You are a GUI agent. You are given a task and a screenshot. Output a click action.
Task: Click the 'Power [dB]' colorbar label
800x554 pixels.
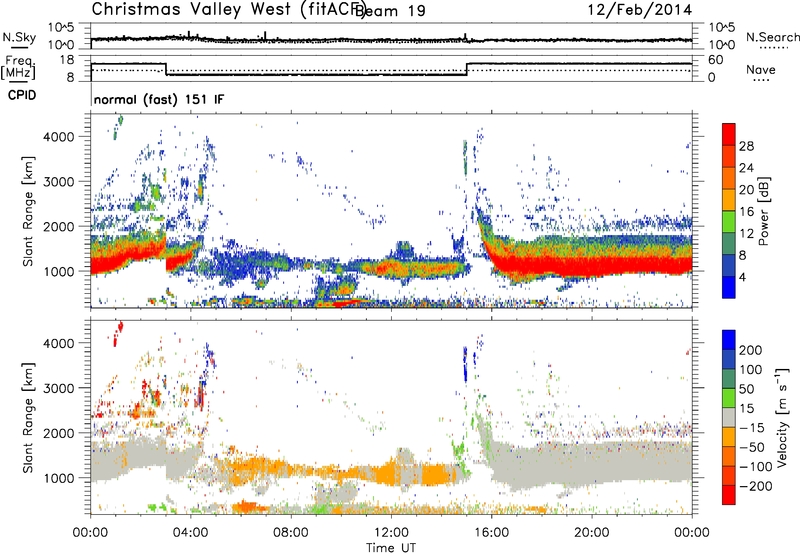pyautogui.click(x=764, y=211)
